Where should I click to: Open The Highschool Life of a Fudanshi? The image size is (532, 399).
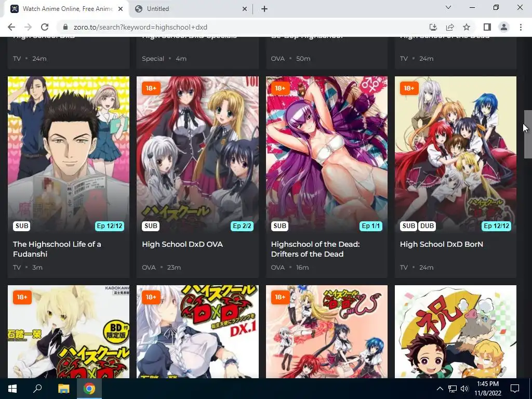tap(57, 249)
